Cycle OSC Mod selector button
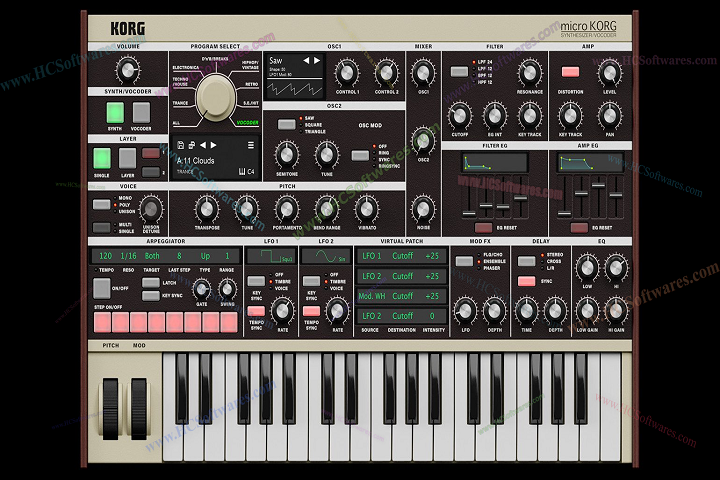 360,155
